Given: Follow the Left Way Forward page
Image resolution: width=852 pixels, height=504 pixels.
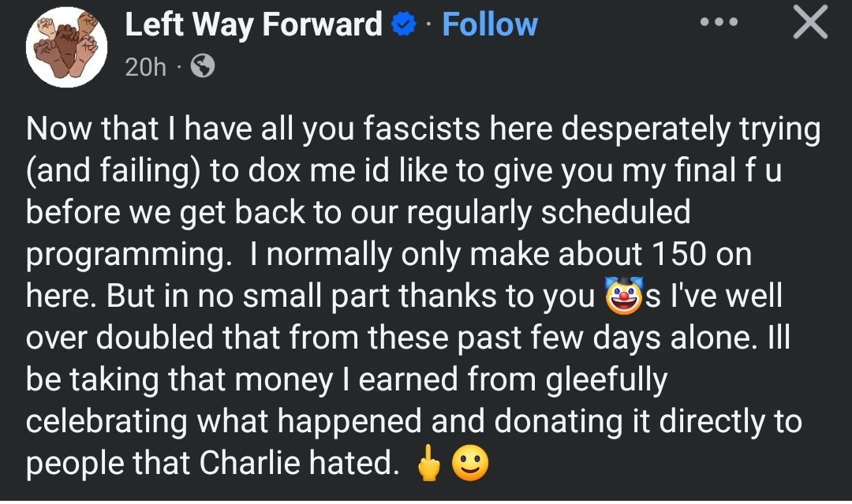Looking at the screenshot, I should [x=490, y=25].
